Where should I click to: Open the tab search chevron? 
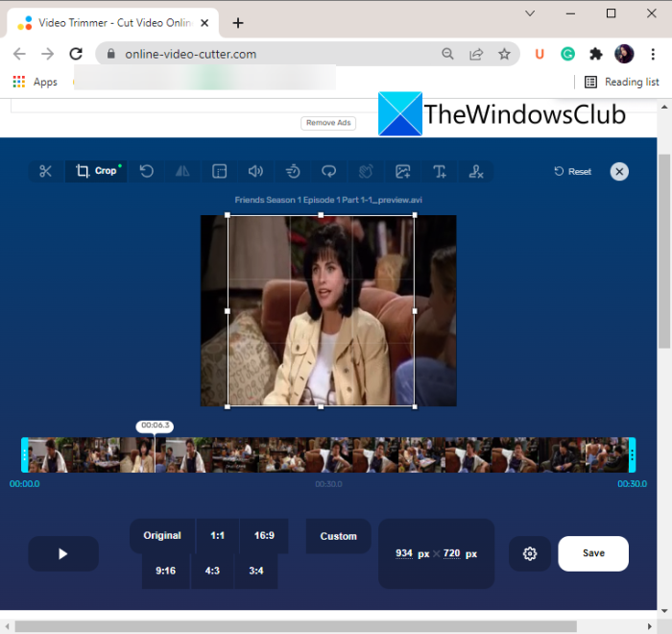pos(530,13)
